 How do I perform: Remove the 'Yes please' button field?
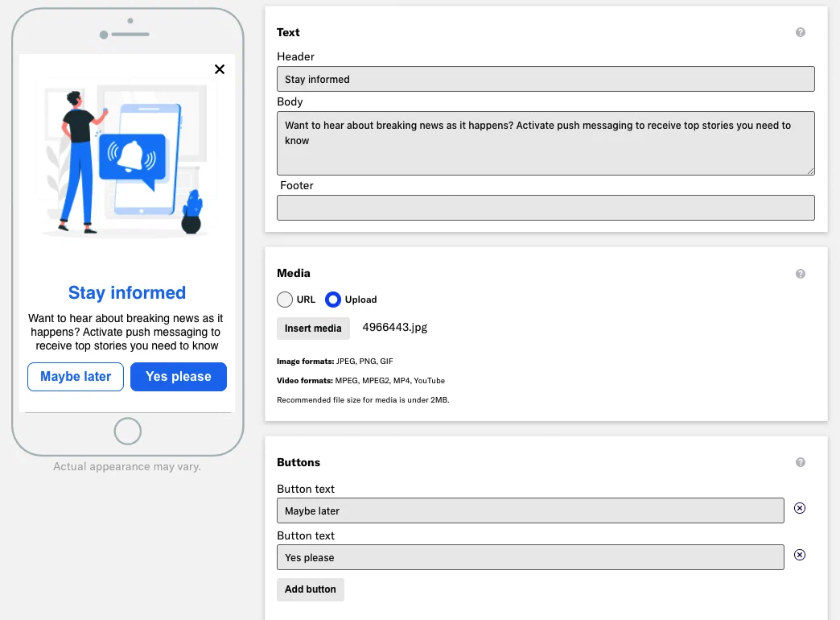tap(799, 555)
